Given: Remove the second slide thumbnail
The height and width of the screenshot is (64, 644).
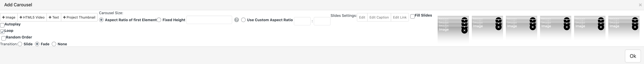Looking at the screenshot, I should tap(499, 27).
